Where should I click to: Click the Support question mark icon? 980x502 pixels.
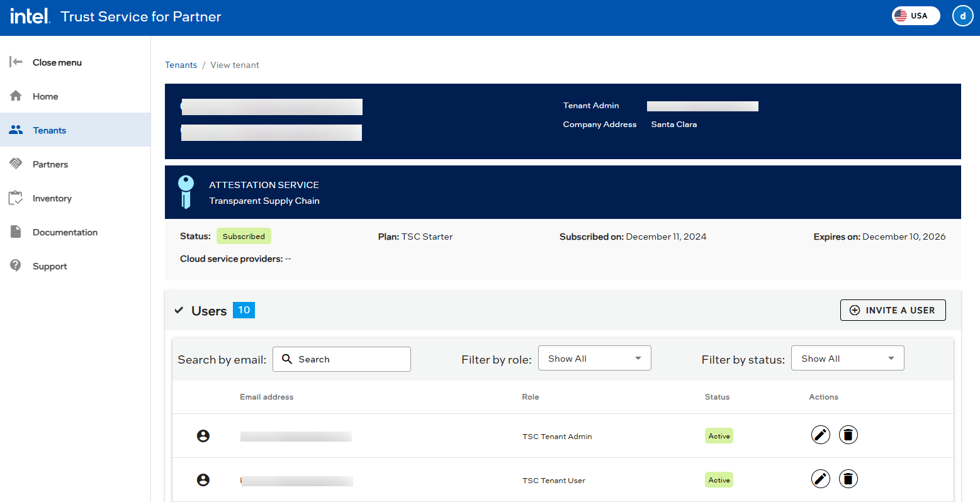click(x=16, y=265)
